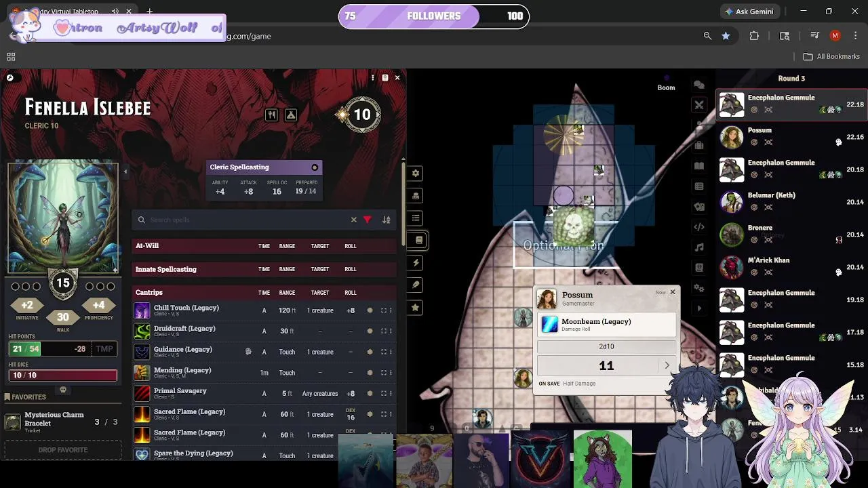868x488 pixels.
Task: Click the At-Will section header
Action: coord(264,246)
